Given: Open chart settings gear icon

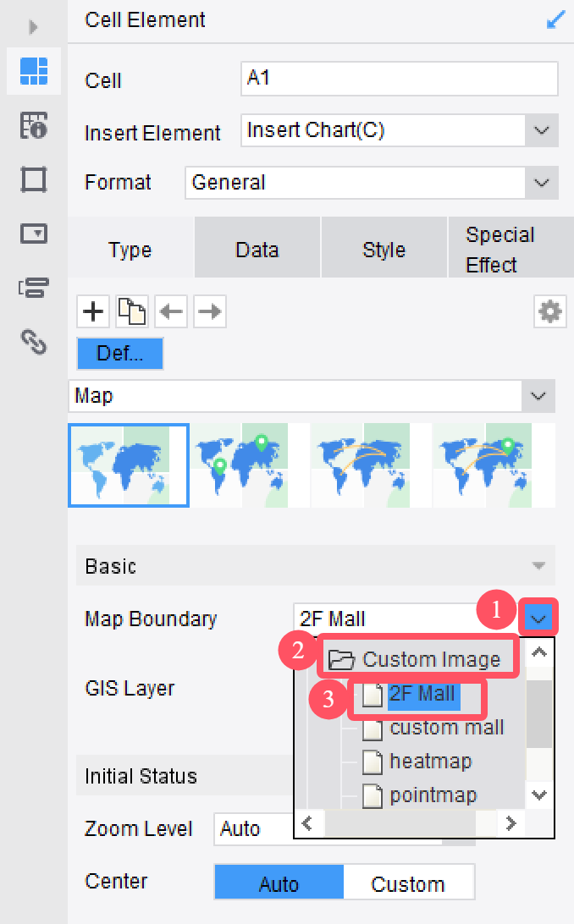Looking at the screenshot, I should tap(549, 311).
